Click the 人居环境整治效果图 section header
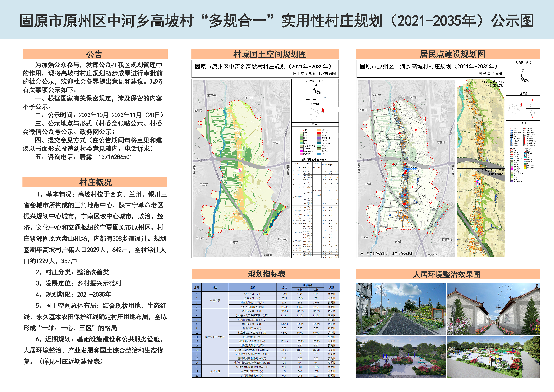 (448, 274)
